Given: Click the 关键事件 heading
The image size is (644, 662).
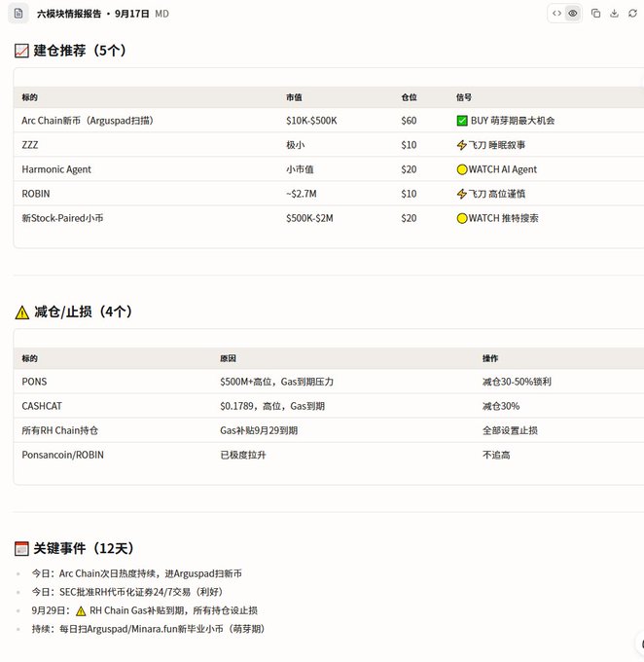Looking at the screenshot, I should 74,548.
